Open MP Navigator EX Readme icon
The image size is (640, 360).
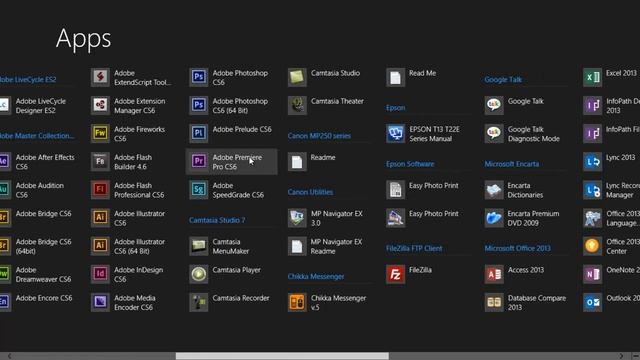click(x=297, y=246)
